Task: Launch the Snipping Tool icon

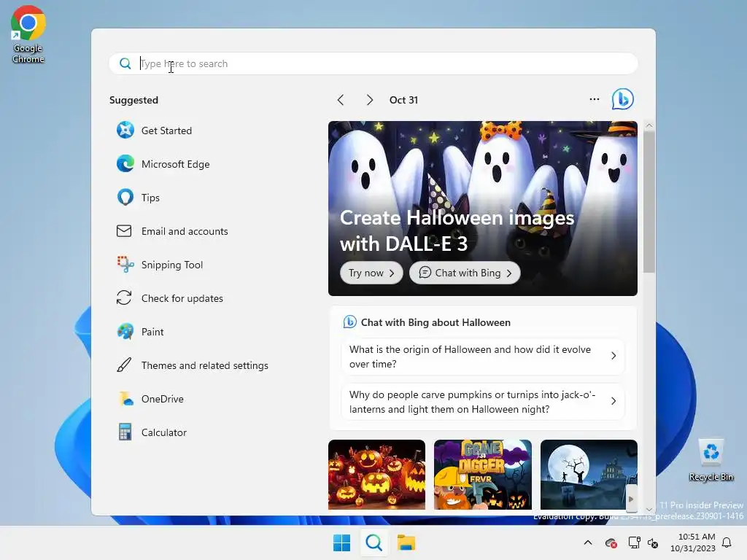Action: [x=125, y=264]
